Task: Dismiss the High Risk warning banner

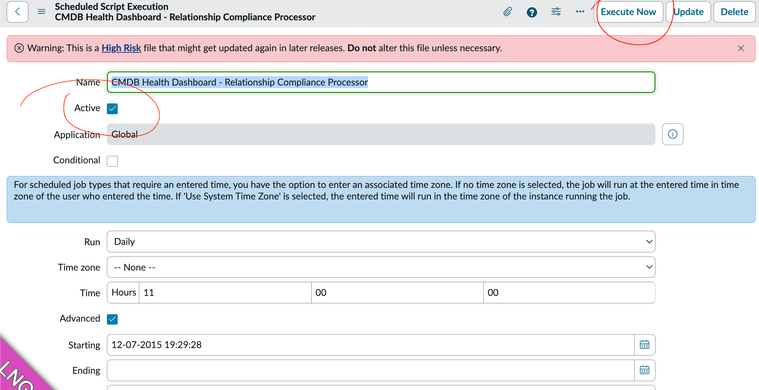Action: coord(741,48)
